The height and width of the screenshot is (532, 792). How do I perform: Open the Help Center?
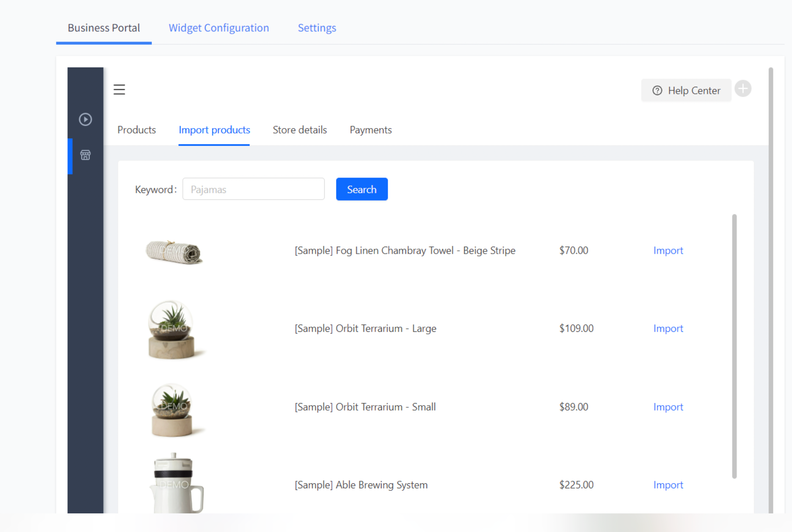click(694, 90)
